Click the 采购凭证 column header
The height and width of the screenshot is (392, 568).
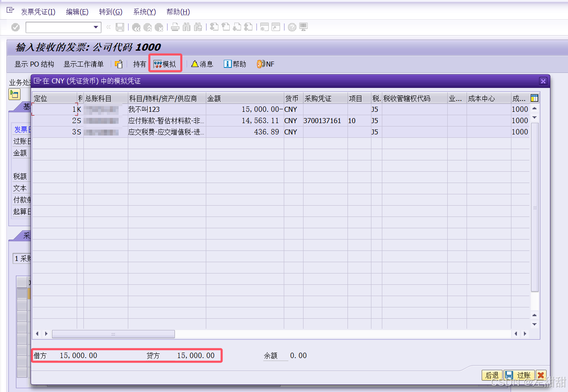coord(325,98)
